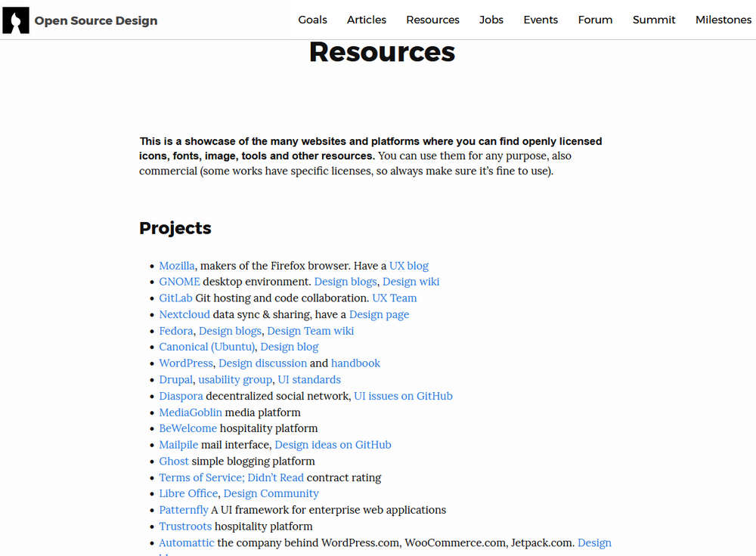
Task: Open the Goals menu item
Action: point(312,20)
